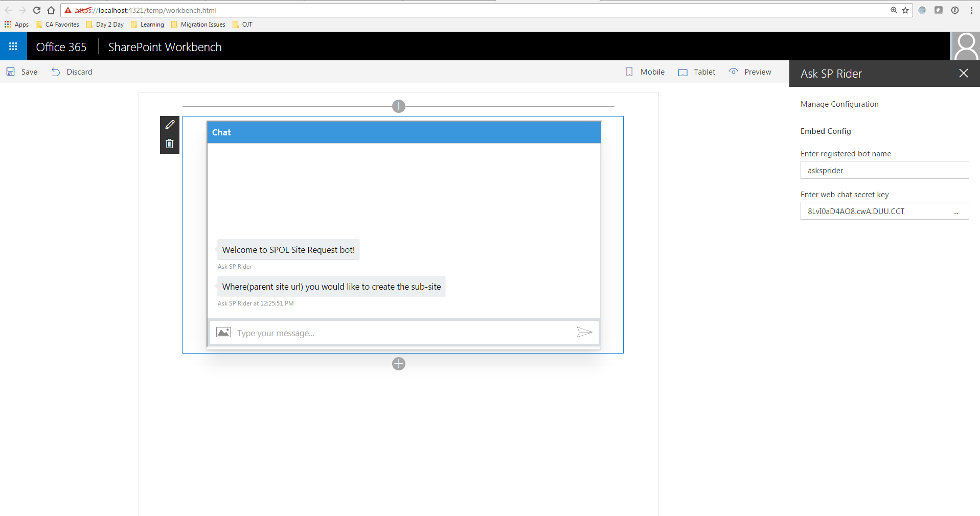Open the browser three-dot menu
Image resolution: width=980 pixels, height=516 pixels.
pos(971,10)
